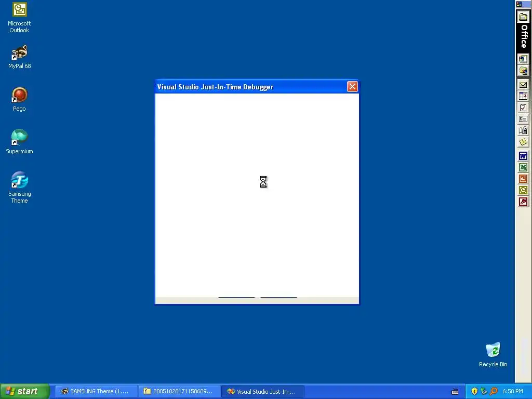The image size is (532, 399).
Task: Open the Samsung Theme desktop shortcut
Action: pos(19,188)
